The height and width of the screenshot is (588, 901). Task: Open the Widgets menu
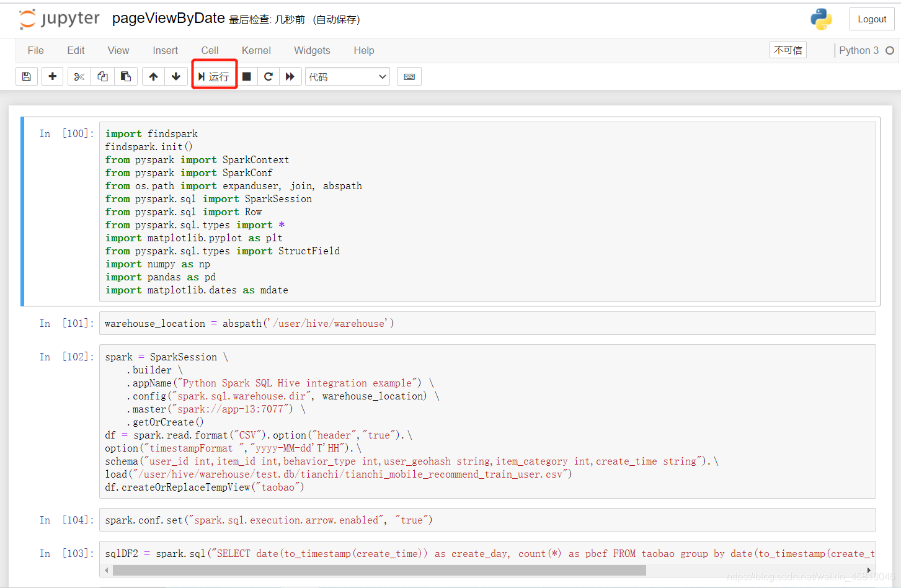[x=312, y=50]
